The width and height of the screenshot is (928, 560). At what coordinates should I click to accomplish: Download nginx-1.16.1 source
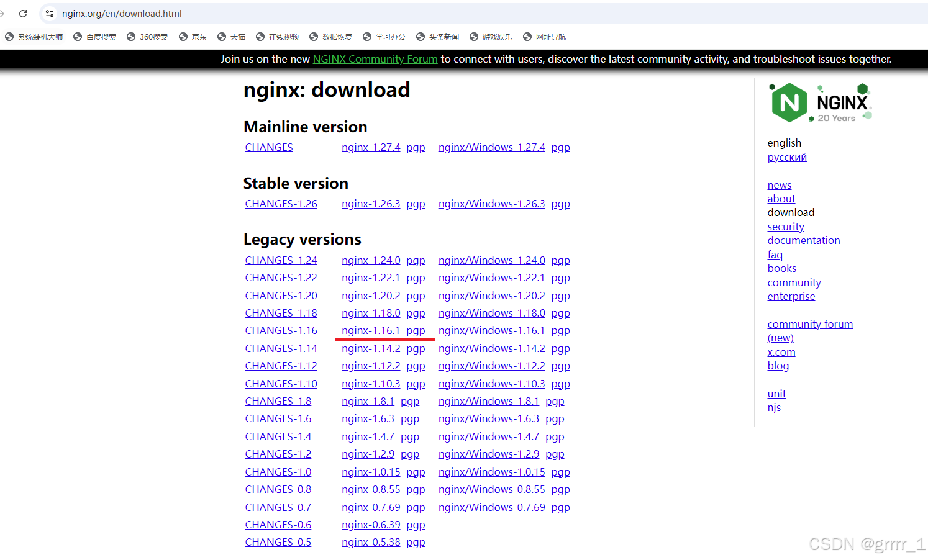pyautogui.click(x=371, y=330)
